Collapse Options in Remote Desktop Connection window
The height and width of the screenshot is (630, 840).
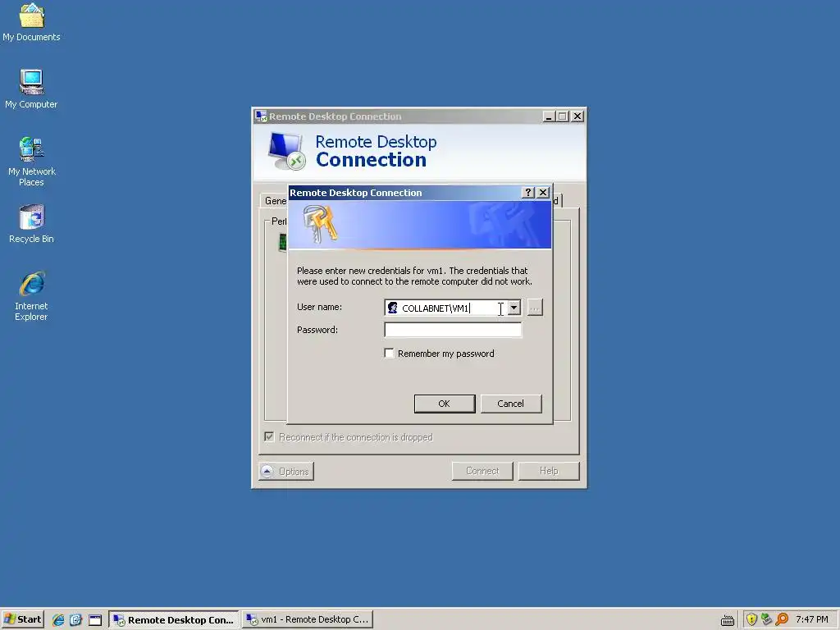coord(286,472)
